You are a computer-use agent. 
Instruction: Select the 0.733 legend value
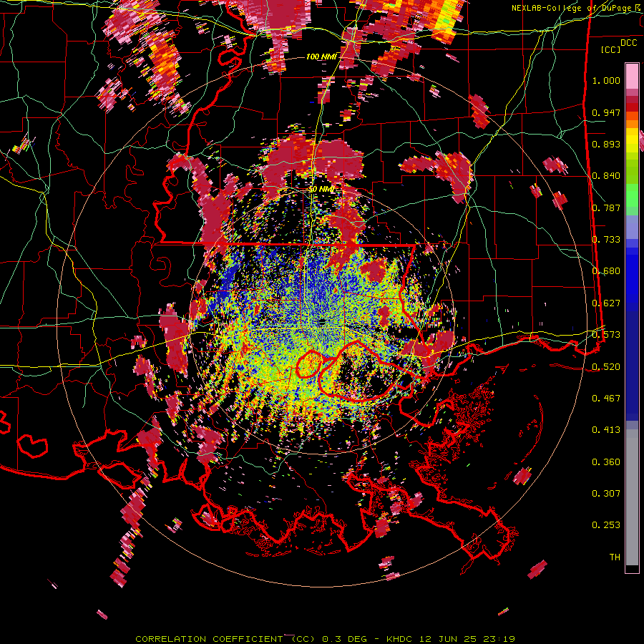click(x=606, y=240)
